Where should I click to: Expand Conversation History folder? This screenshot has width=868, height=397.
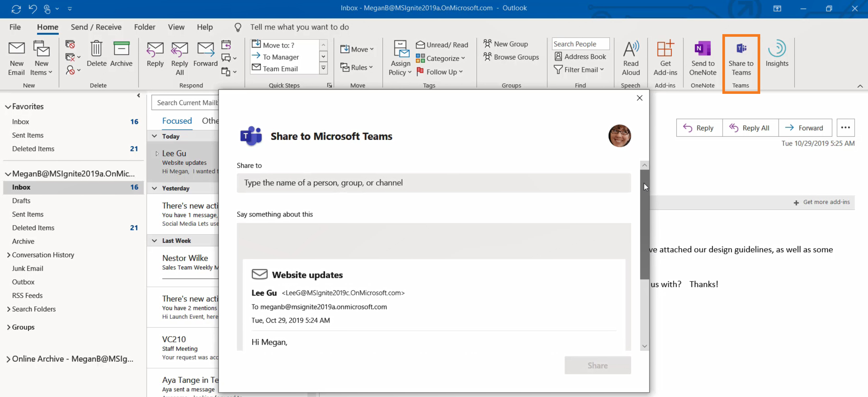coord(8,255)
